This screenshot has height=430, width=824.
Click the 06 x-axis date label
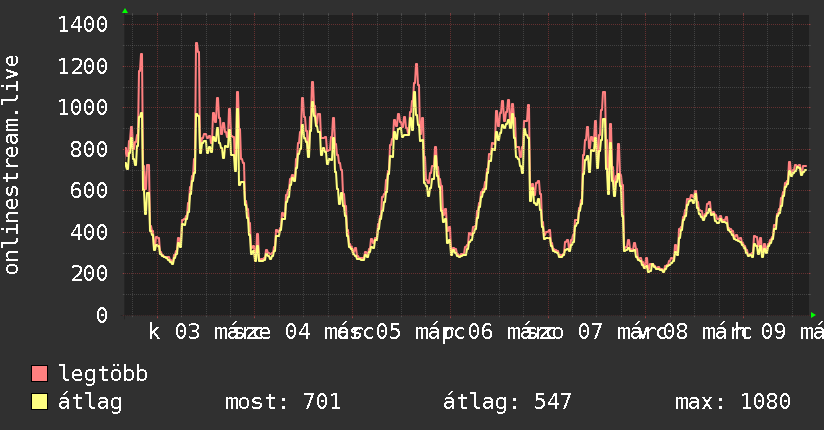click(x=480, y=332)
